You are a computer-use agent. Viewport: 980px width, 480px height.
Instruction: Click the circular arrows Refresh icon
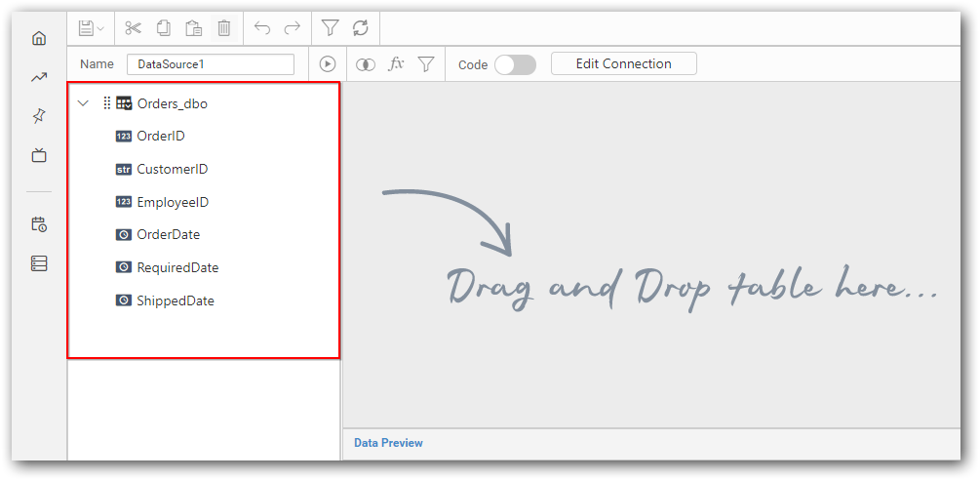point(360,27)
